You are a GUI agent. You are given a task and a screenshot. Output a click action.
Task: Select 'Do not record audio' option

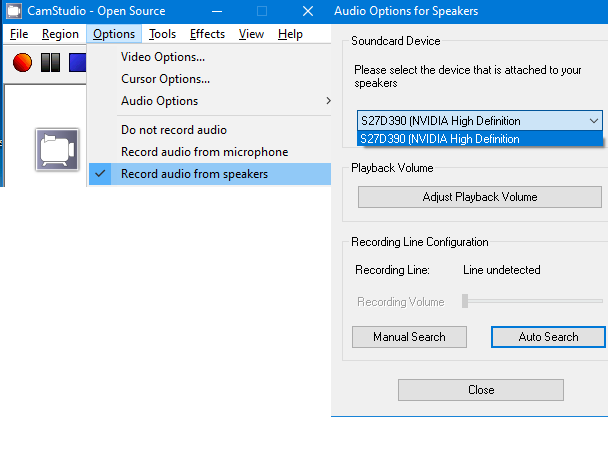click(174, 130)
